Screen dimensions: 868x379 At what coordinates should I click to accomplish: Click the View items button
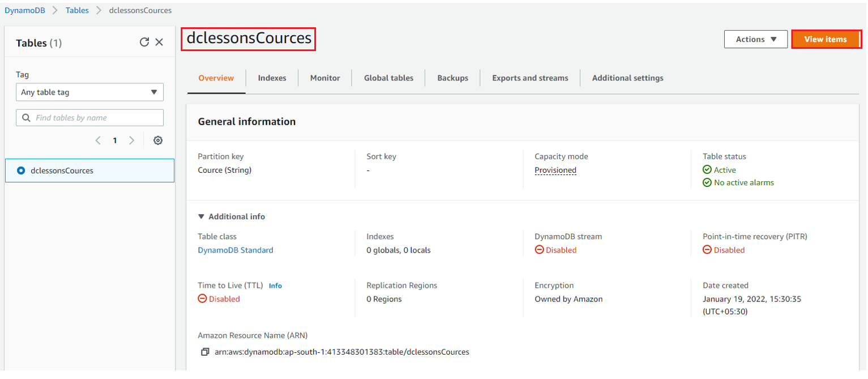[x=825, y=39]
